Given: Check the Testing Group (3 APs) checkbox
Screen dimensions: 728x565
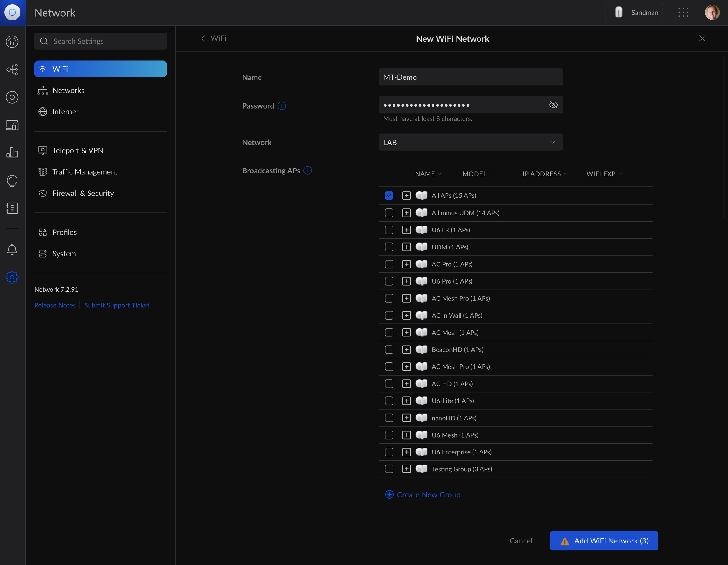Looking at the screenshot, I should coord(389,469).
